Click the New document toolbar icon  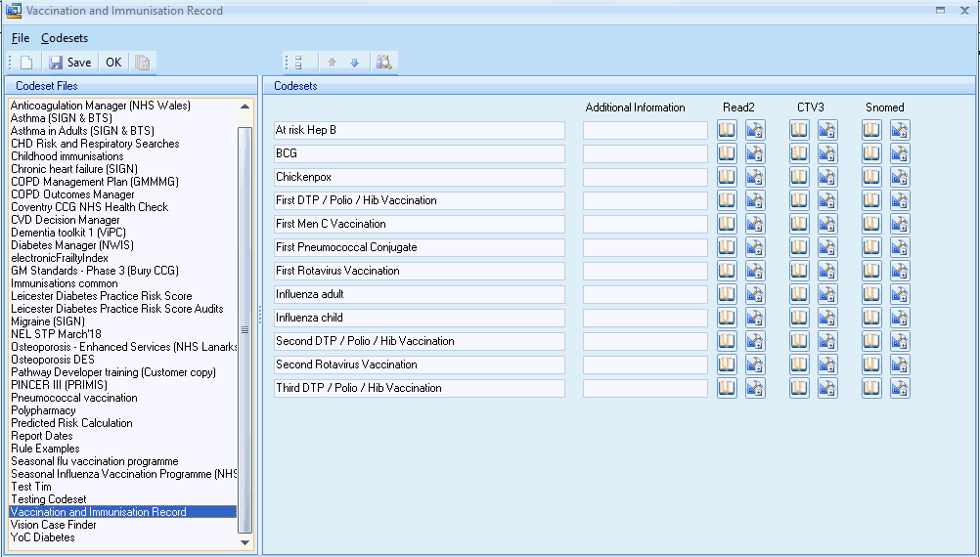(26, 63)
